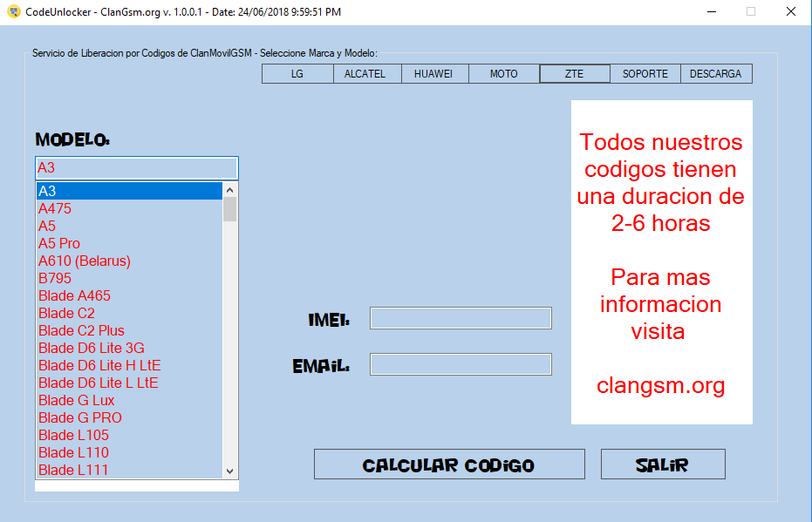Image resolution: width=812 pixels, height=522 pixels.
Task: Choose Blade D6 Lite H LtE
Action: pos(129,365)
